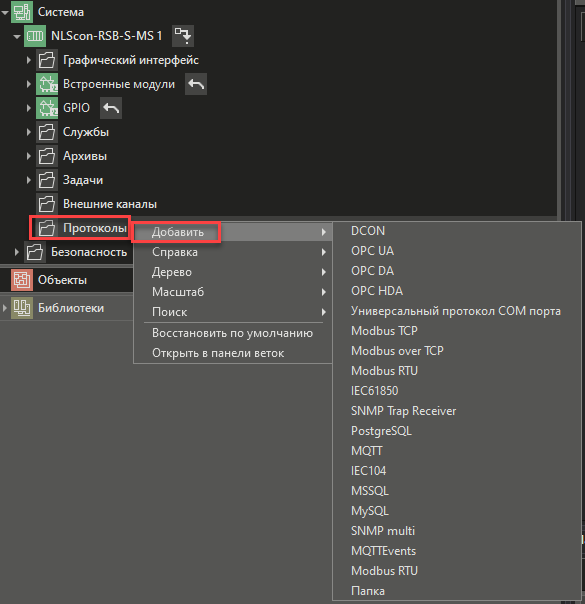Image resolution: width=585 pixels, height=604 pixels.
Task: Select Универсальный протокол COM порта
Action: 457,311
